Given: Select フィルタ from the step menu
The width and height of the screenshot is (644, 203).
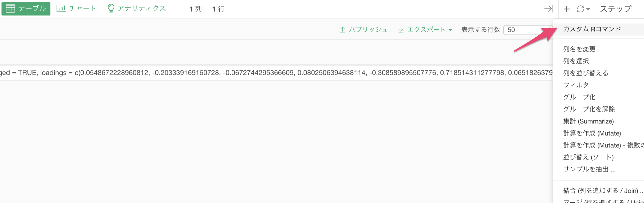Looking at the screenshot, I should [576, 85].
